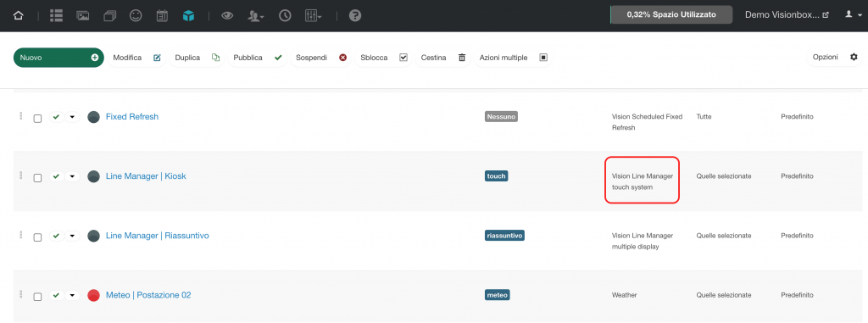Click the green Nuovo button
This screenshot has height=323, width=868.
click(58, 58)
